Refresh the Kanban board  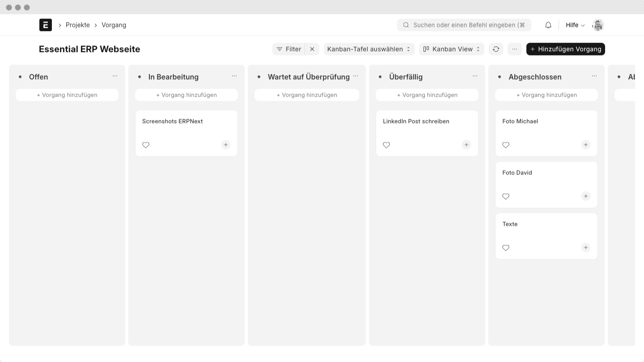[496, 49]
